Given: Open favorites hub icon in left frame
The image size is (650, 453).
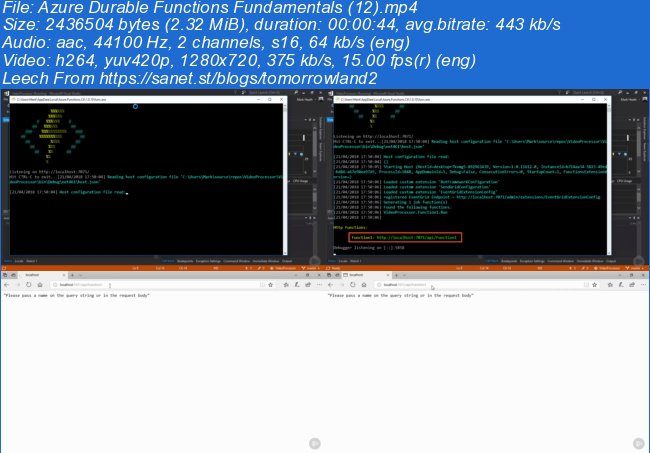Looking at the screenshot, I should pyautogui.click(x=286, y=285).
